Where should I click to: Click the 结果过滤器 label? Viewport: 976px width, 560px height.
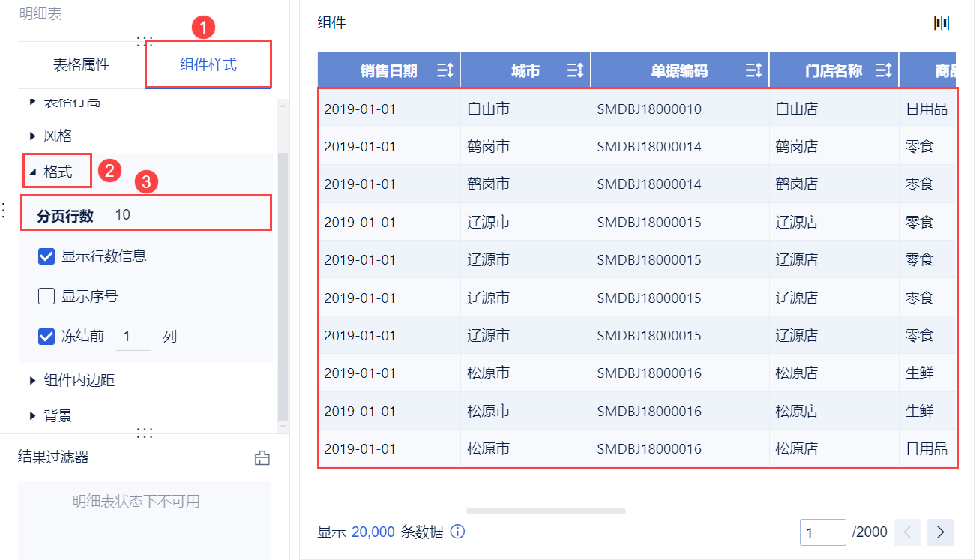(x=53, y=457)
